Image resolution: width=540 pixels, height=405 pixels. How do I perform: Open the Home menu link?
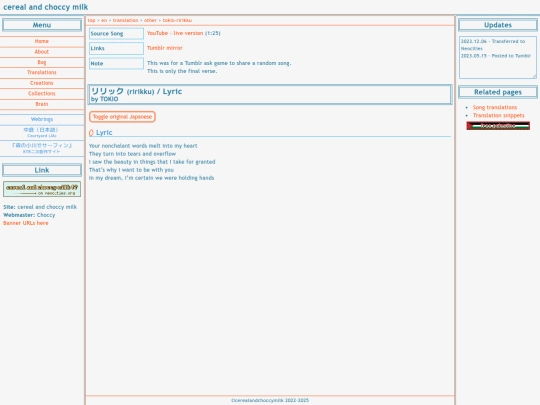(42, 41)
